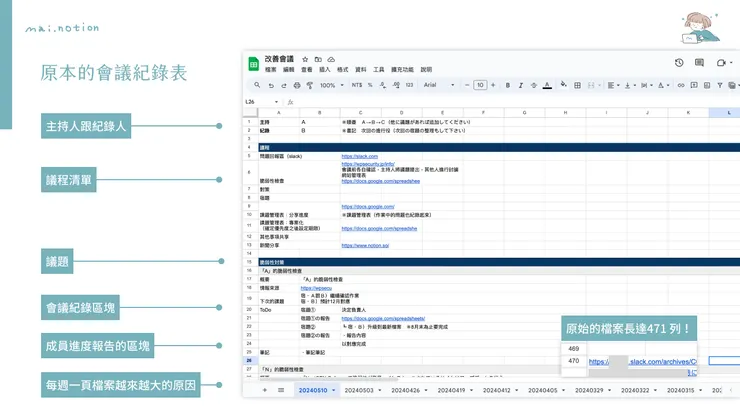Open the 檔案 menu

(271, 69)
